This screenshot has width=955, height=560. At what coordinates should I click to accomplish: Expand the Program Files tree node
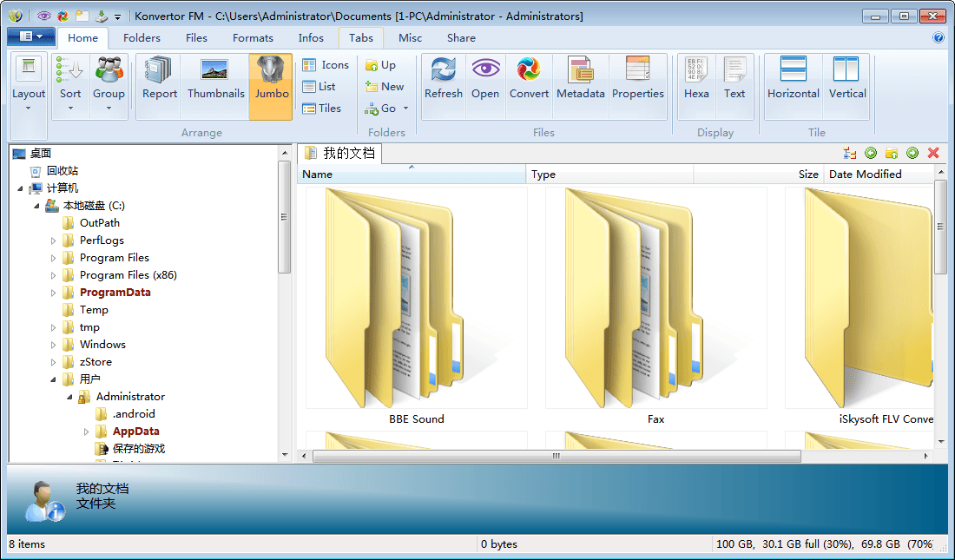pyautogui.click(x=53, y=258)
